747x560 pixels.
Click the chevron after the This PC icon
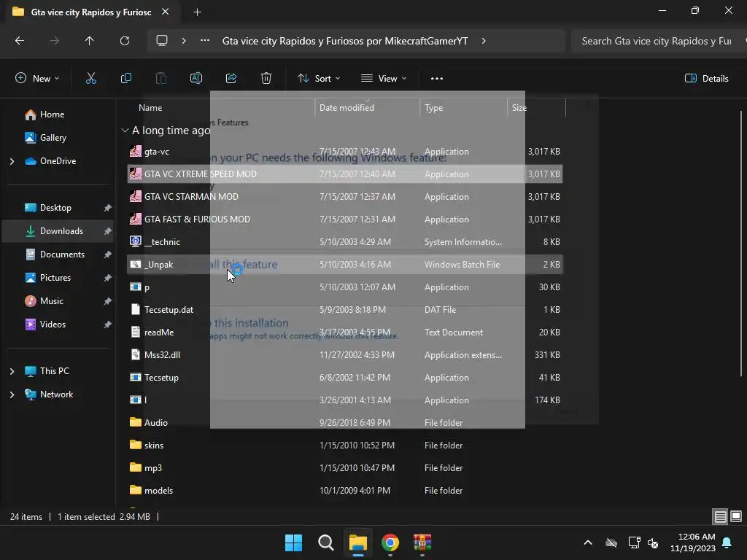coord(184,41)
